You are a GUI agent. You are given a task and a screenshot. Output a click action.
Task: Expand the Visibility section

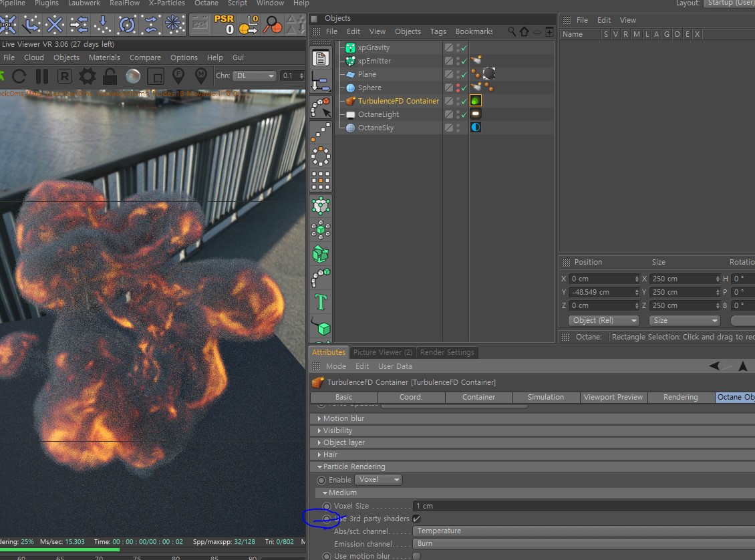point(337,430)
